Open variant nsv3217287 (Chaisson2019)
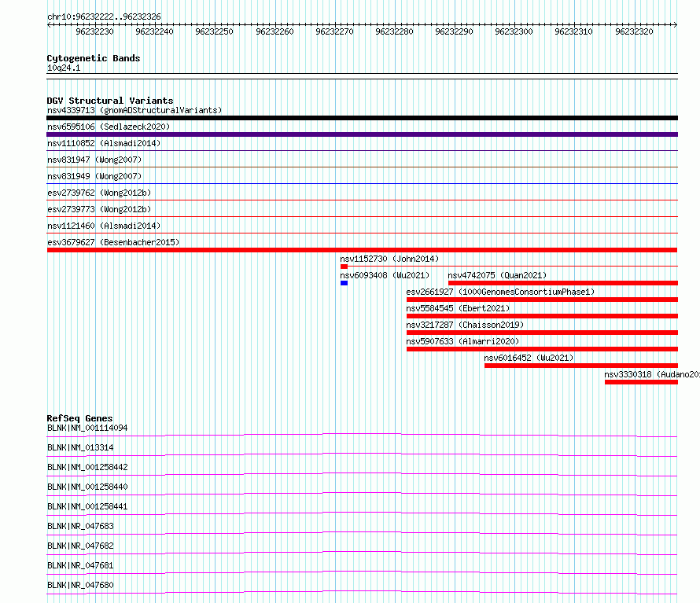The image size is (700, 603). pyautogui.click(x=465, y=325)
